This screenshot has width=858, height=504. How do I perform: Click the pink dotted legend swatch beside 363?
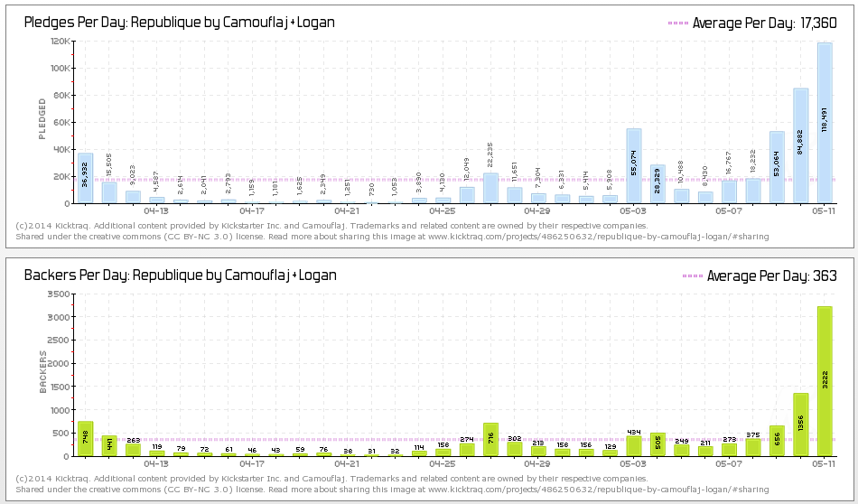coord(692,275)
